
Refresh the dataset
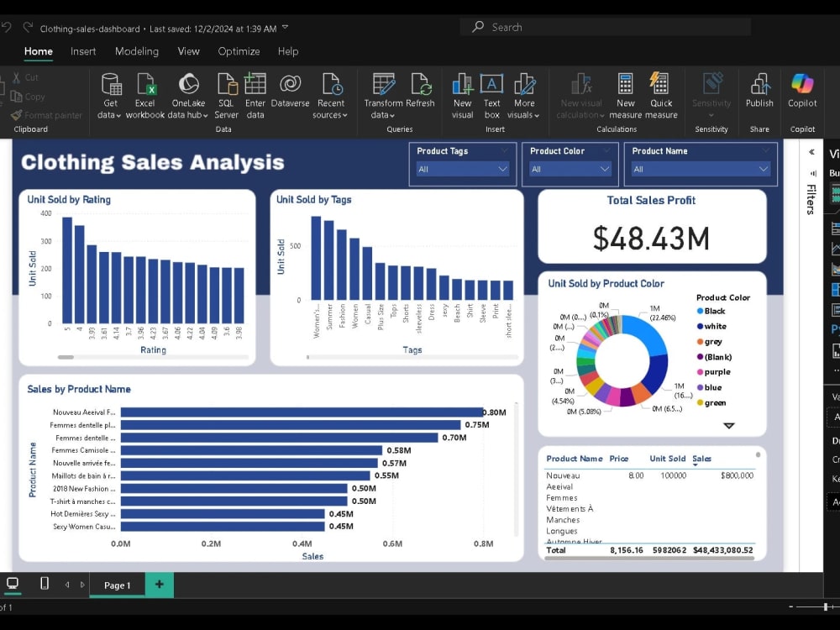point(420,91)
